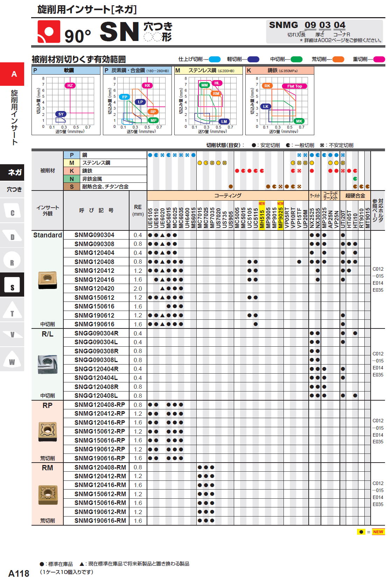This screenshot has height=582, width=392.
Task: Open the 穴つき side tab
Action: 12,189
